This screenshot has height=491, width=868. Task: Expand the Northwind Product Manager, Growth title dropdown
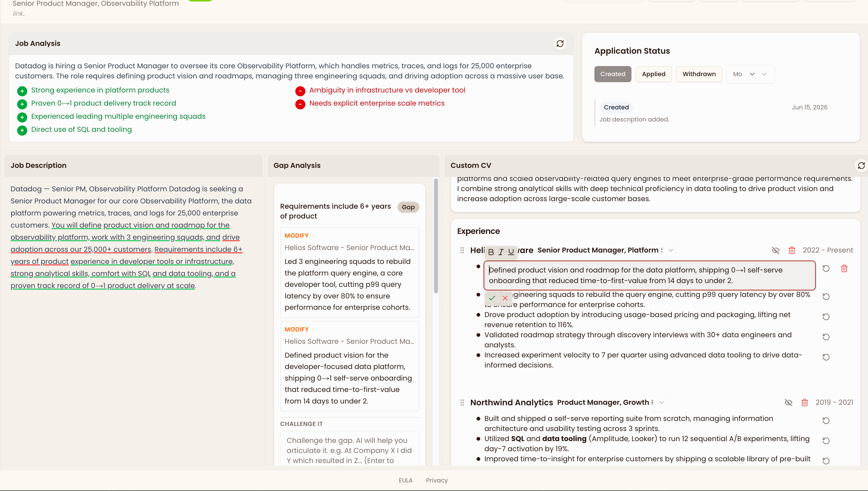coord(661,402)
